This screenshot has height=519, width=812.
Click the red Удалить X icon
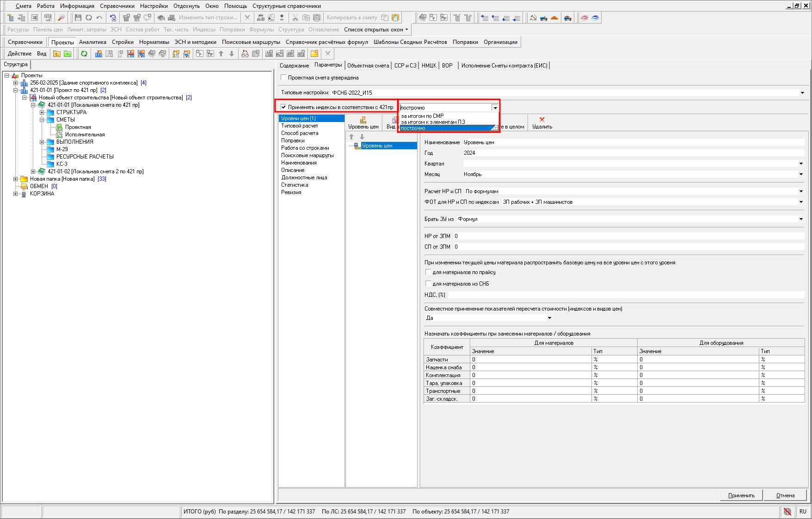541,120
